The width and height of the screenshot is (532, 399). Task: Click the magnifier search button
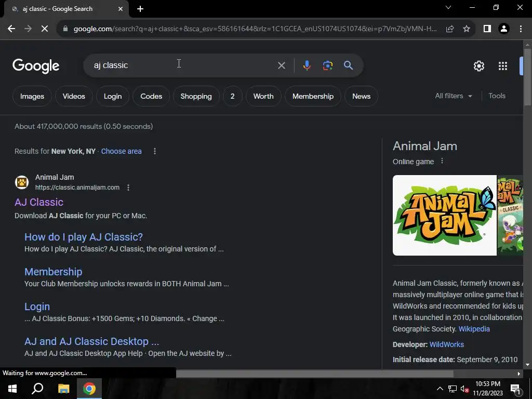point(348,65)
